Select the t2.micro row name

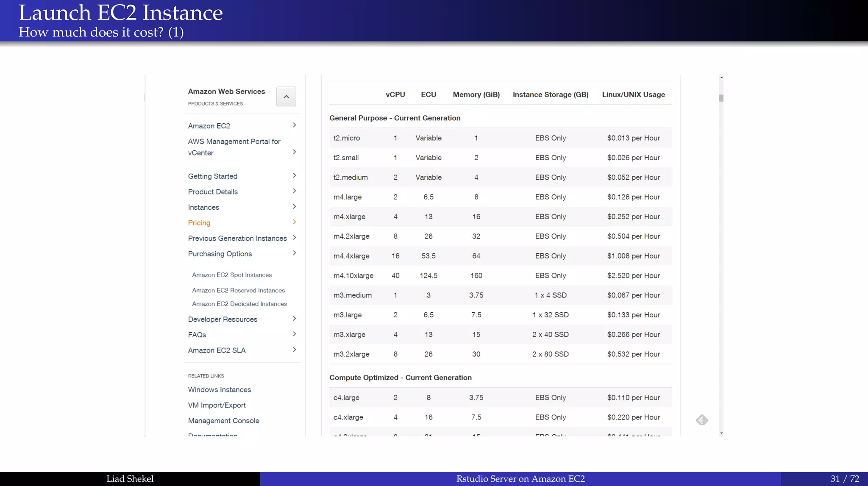[x=346, y=138]
